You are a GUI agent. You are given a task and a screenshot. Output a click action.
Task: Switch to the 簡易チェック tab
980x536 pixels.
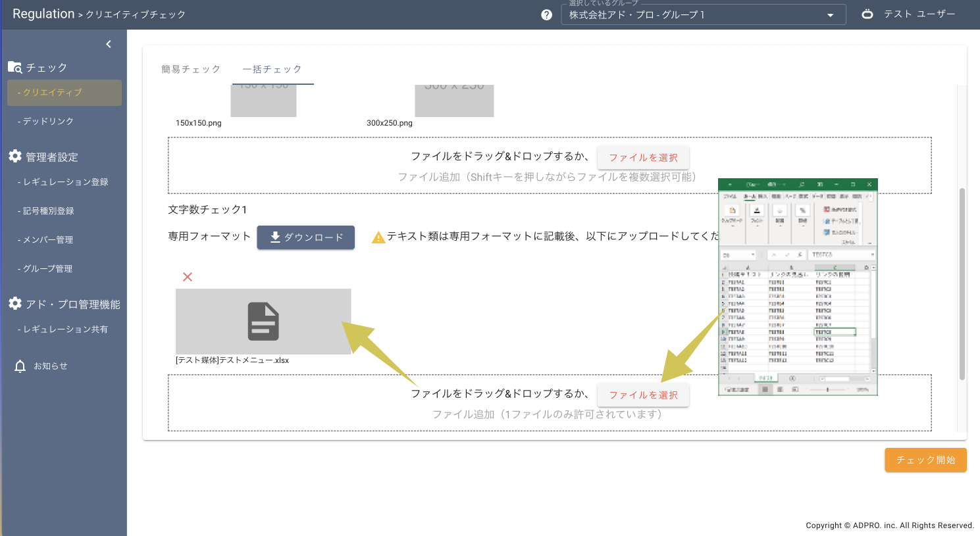point(191,69)
